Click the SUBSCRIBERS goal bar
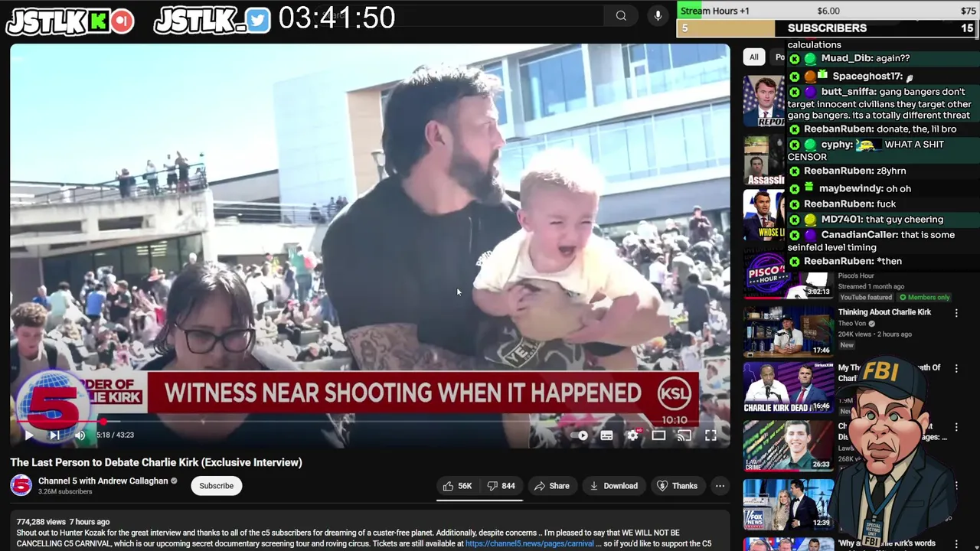The image size is (980, 551). click(827, 28)
